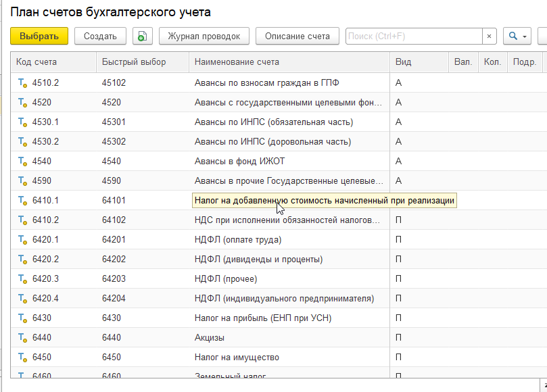Click the Создать button
Screen dimensions: 547x392
click(x=100, y=36)
